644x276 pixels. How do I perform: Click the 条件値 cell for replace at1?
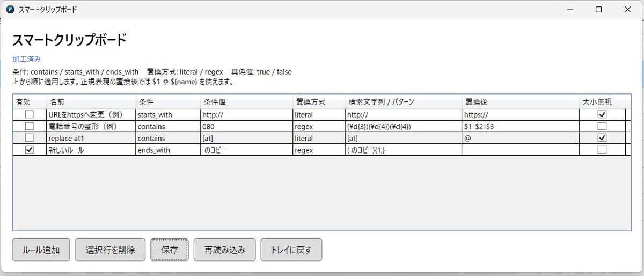pos(246,138)
